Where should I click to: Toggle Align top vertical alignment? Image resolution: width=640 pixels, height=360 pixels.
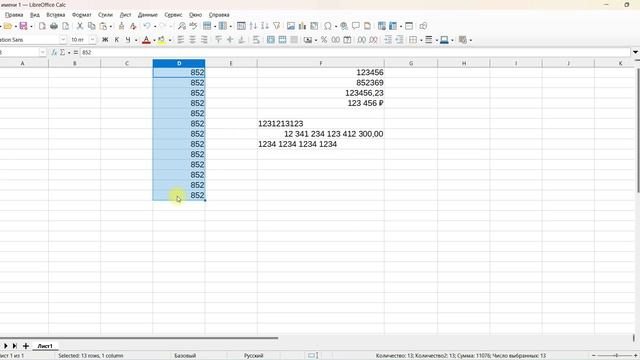pos(218,40)
